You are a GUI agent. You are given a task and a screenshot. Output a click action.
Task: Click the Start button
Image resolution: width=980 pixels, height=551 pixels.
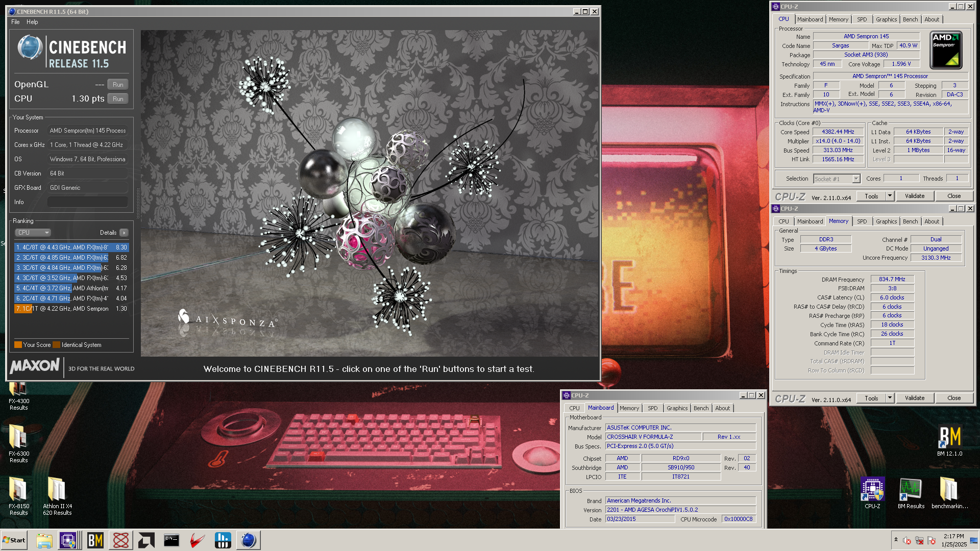coord(14,540)
